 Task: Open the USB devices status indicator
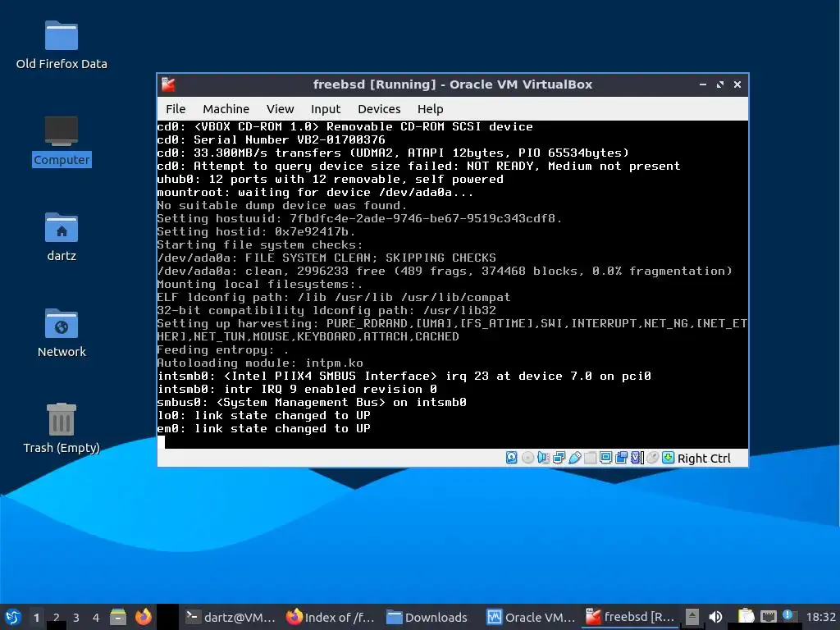click(x=575, y=458)
